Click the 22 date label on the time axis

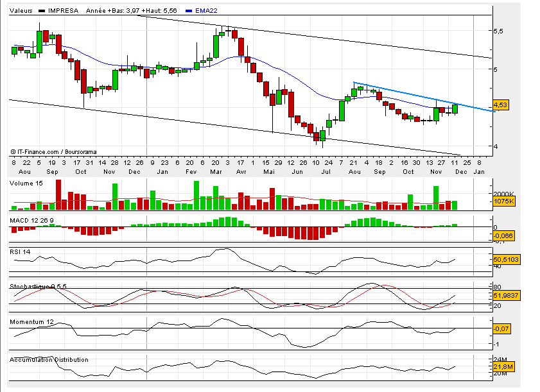pos(26,163)
